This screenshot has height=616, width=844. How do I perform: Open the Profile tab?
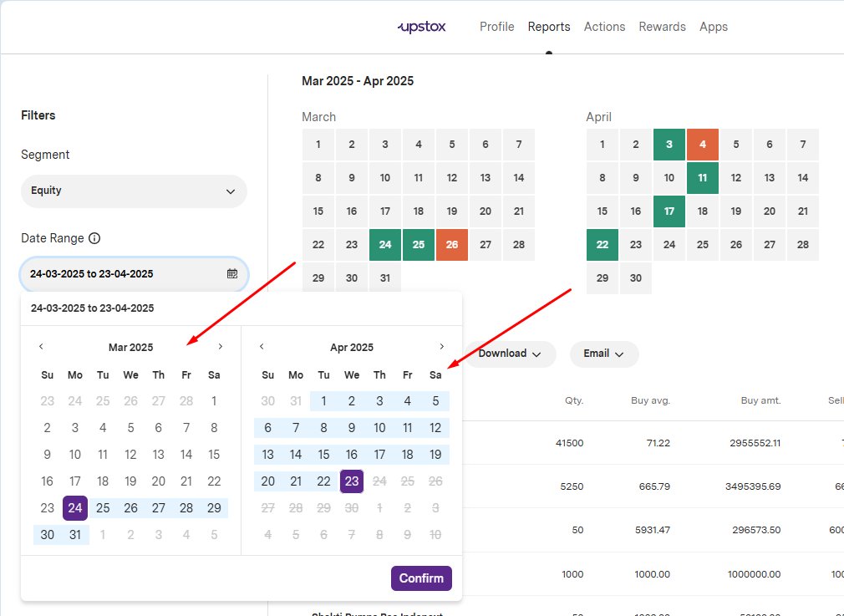click(497, 27)
